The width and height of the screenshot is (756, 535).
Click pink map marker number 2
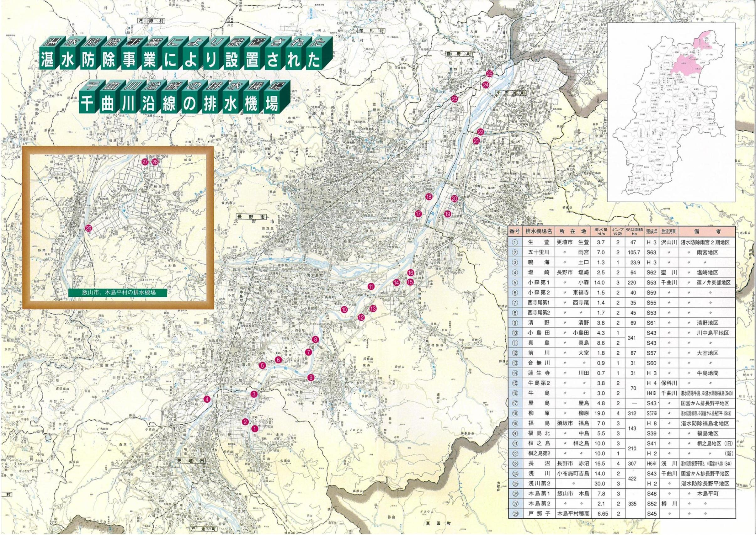pyautogui.click(x=245, y=422)
